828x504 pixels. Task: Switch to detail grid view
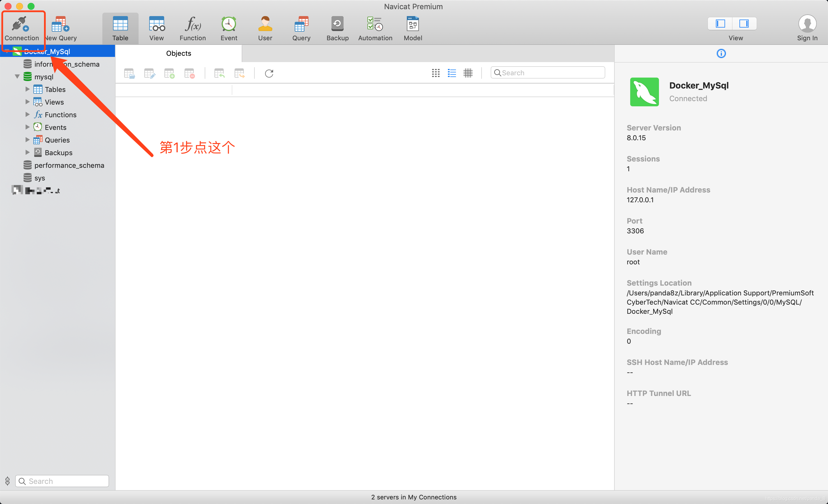pyautogui.click(x=468, y=73)
